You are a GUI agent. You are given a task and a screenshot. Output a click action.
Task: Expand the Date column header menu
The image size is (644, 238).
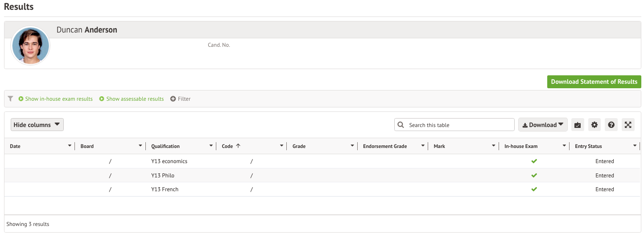click(70, 146)
